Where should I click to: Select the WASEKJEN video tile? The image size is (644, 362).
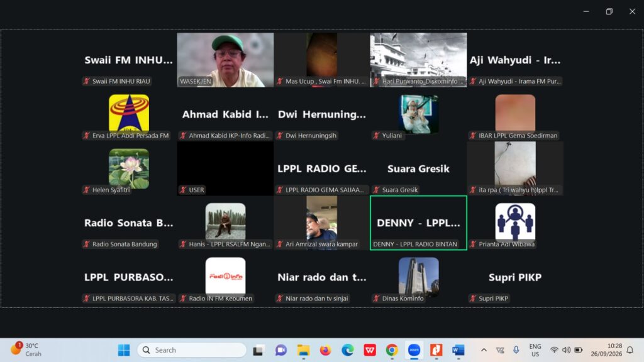click(x=225, y=60)
